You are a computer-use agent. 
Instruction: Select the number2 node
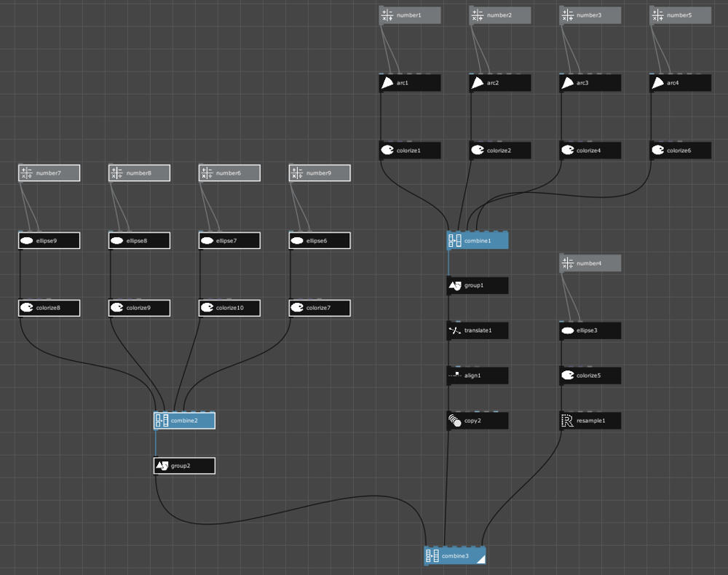tap(499, 15)
